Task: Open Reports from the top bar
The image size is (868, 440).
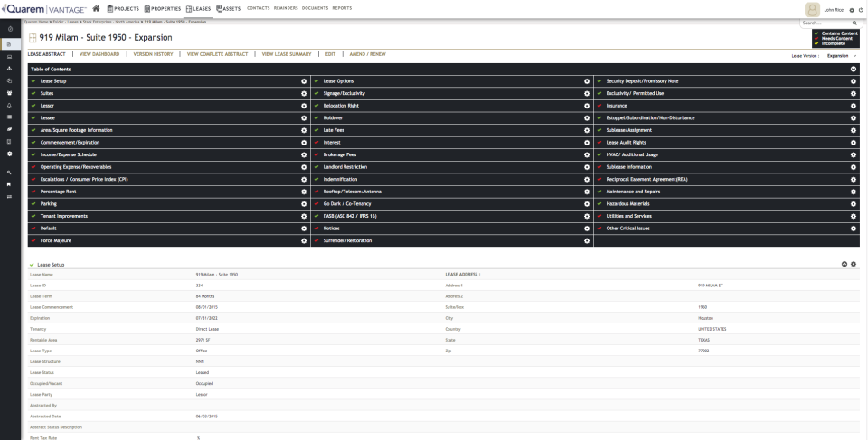Action: 342,8
